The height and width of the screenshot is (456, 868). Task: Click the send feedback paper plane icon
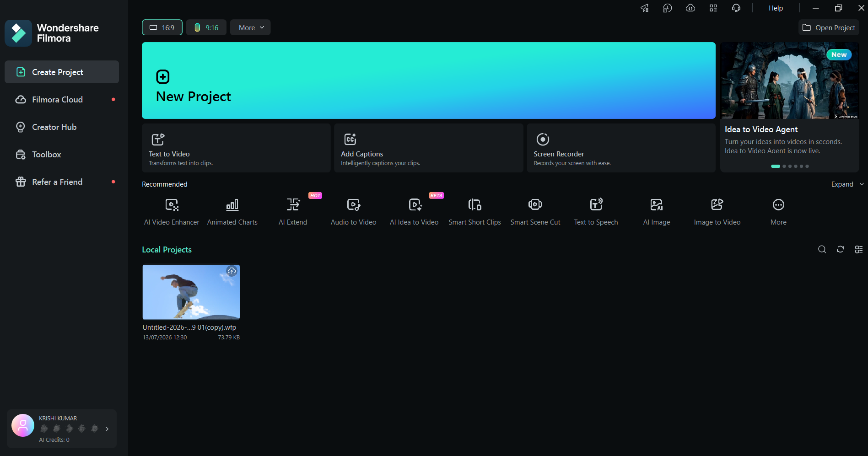click(x=645, y=8)
